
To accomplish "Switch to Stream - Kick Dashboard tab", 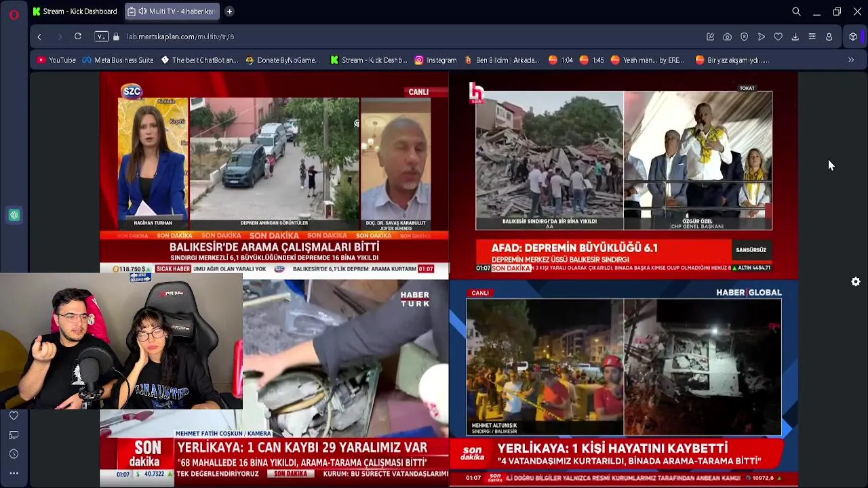I will [x=75, y=12].
